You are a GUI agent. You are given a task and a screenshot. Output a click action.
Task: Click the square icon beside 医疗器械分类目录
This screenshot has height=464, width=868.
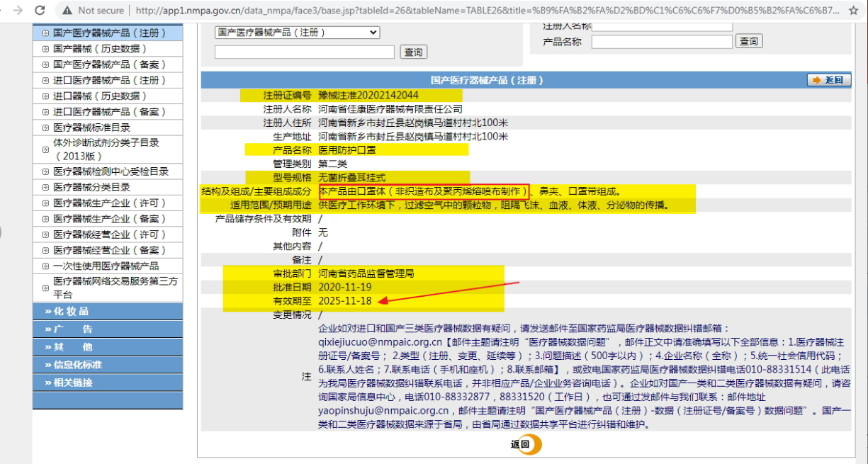pyautogui.click(x=46, y=188)
